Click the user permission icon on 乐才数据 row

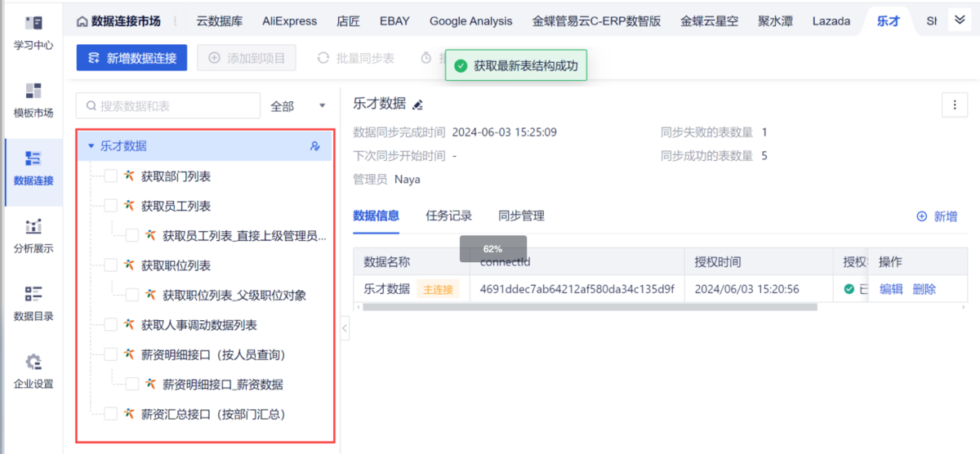click(x=315, y=146)
